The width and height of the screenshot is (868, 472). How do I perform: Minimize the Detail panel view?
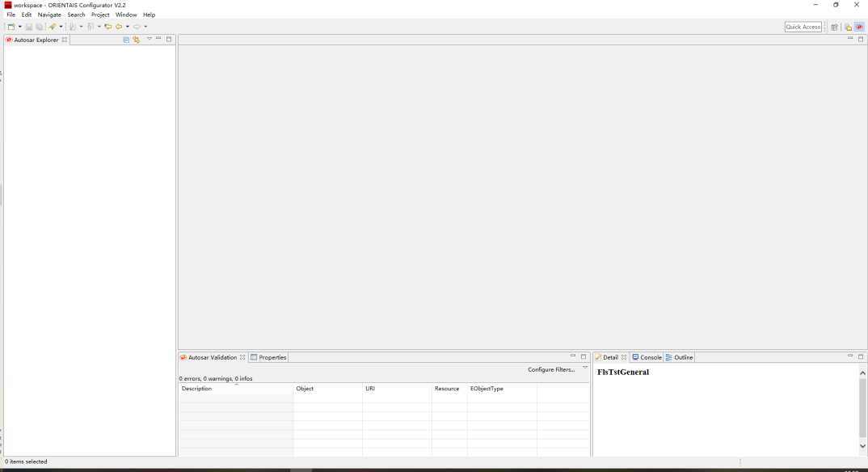point(850,356)
